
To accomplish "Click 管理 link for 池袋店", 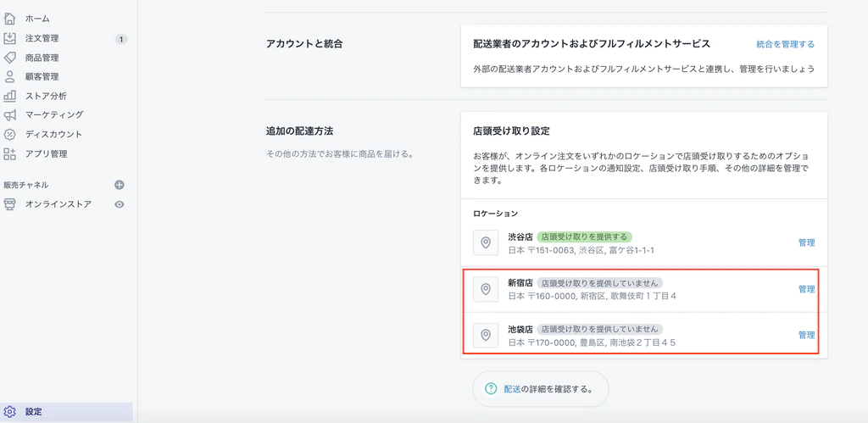I will [807, 335].
